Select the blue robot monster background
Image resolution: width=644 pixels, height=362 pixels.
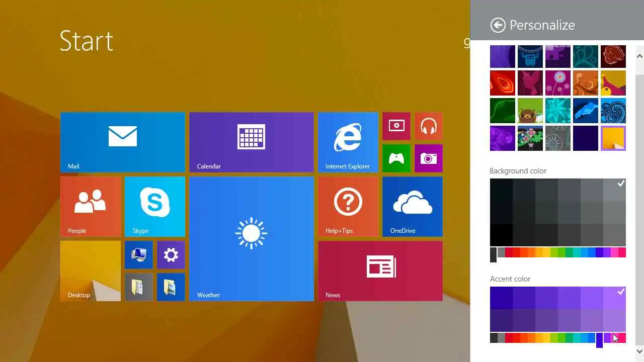(530, 56)
